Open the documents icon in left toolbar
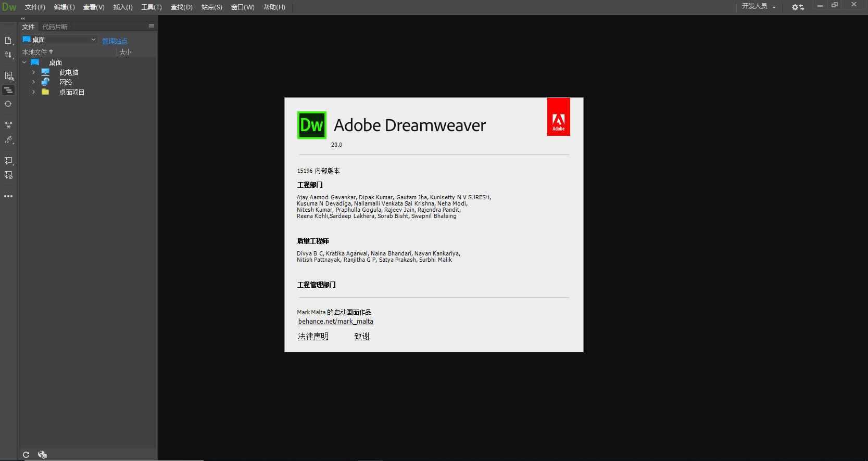The width and height of the screenshot is (868, 461). 8,41
